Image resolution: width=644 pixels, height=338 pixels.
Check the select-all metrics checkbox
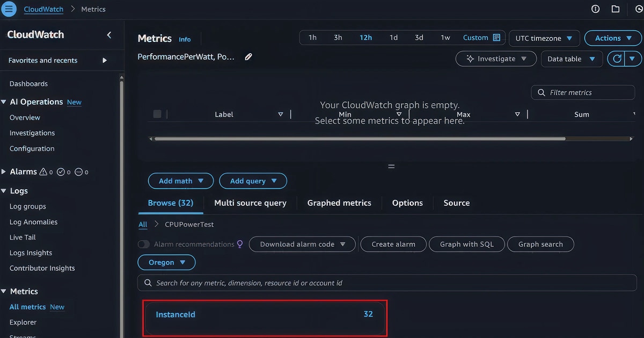(157, 114)
